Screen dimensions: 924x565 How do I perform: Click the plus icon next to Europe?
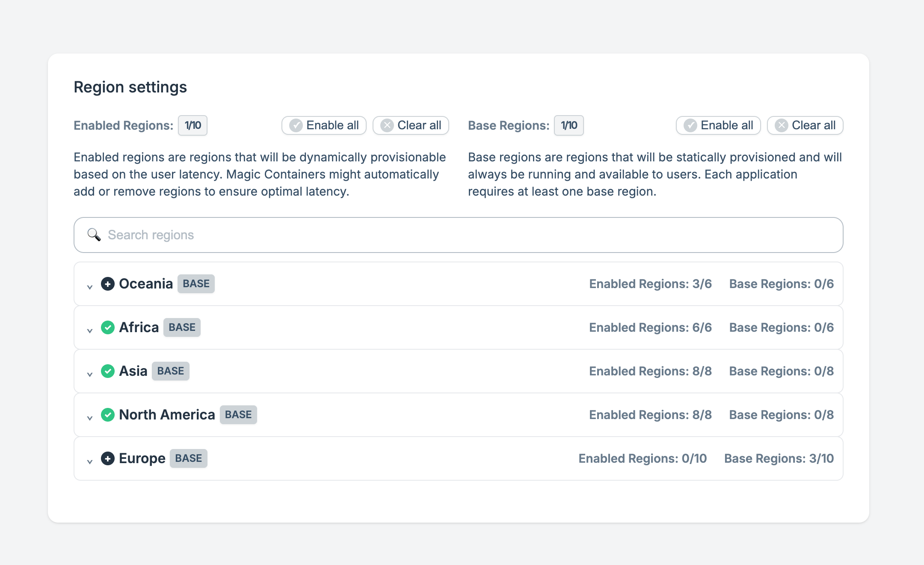(108, 458)
